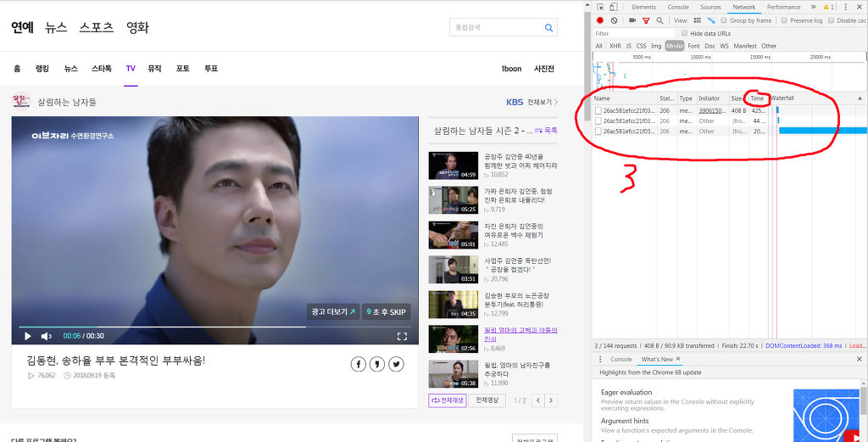Open the console drawer kebab menu
The image size is (868, 442).
pyautogui.click(x=600, y=360)
